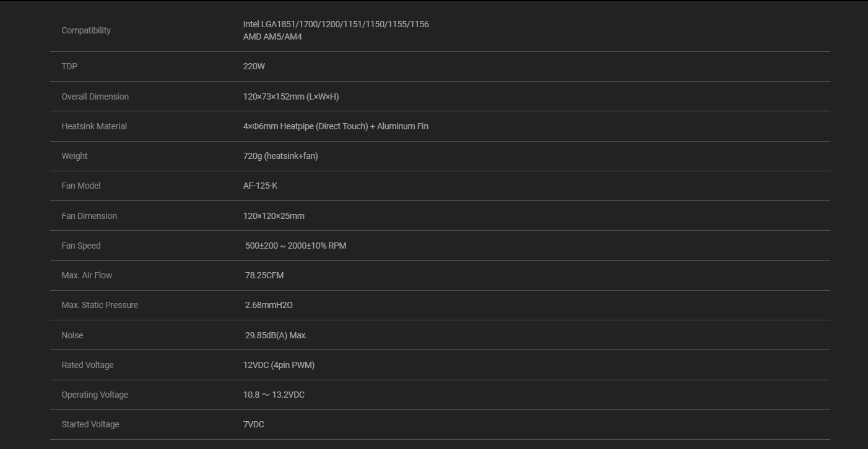Select the 29.85dB(A) Max. noise value
The width and height of the screenshot is (868, 449).
pyautogui.click(x=276, y=335)
